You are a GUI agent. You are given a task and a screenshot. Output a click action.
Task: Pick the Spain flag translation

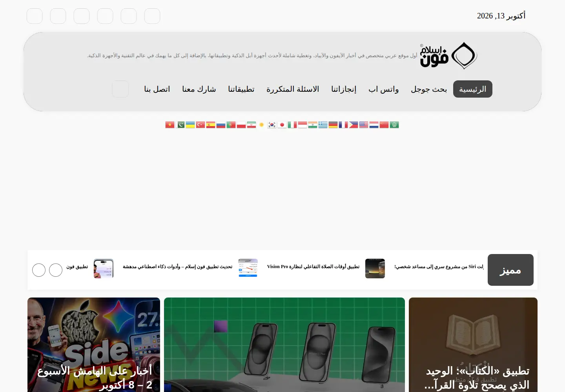pyautogui.click(x=211, y=125)
